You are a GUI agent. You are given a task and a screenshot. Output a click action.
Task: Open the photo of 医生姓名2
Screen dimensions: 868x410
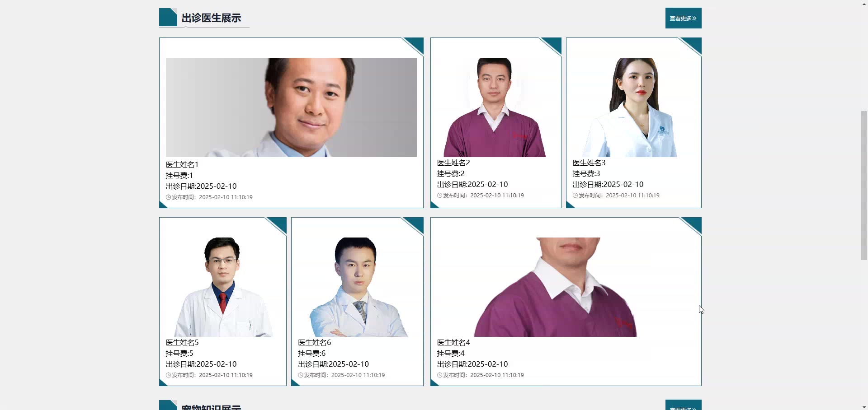pos(495,107)
